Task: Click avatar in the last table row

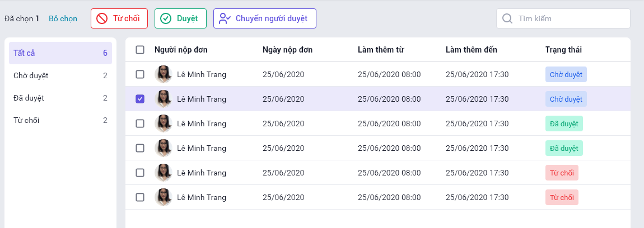Action: coord(163,197)
